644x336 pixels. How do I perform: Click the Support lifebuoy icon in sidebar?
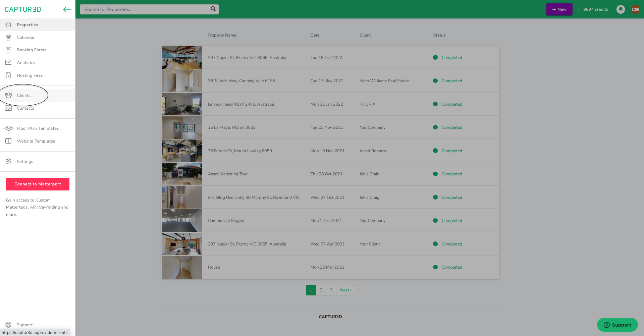8,325
